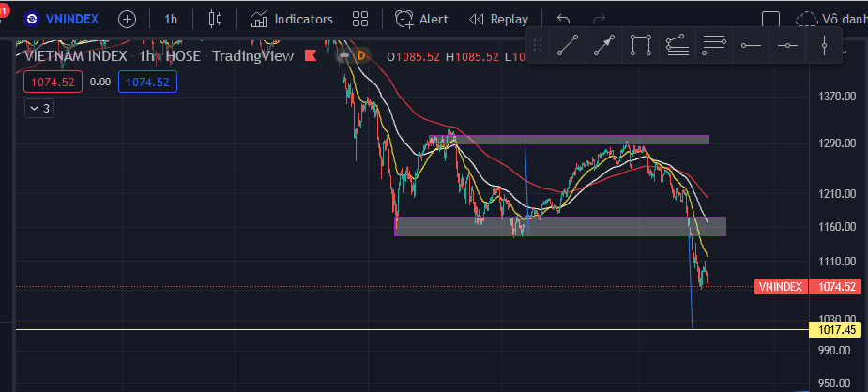Click the blue 1074.52 buy price box
Screen dimensions: 868x392
tap(147, 82)
